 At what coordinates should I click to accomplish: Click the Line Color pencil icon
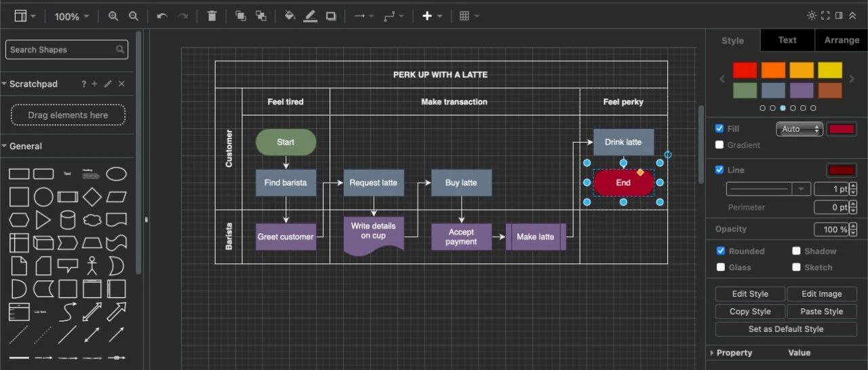311,16
